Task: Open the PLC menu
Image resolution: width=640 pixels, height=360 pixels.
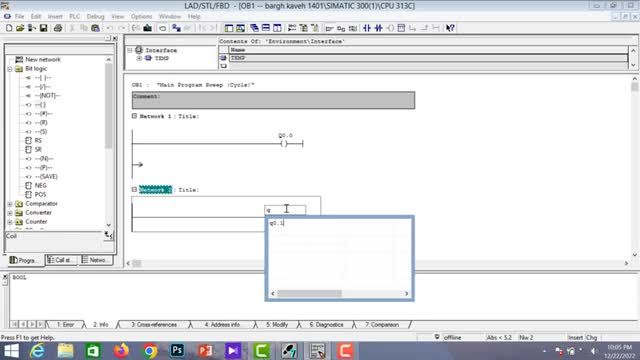Action: (74, 16)
